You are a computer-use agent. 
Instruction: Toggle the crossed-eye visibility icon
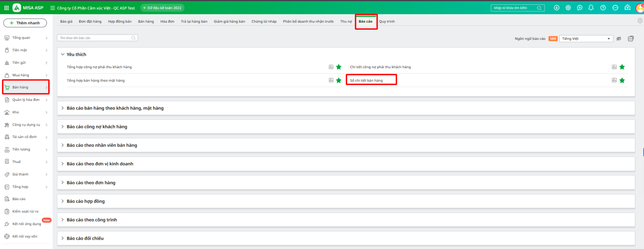tap(619, 39)
